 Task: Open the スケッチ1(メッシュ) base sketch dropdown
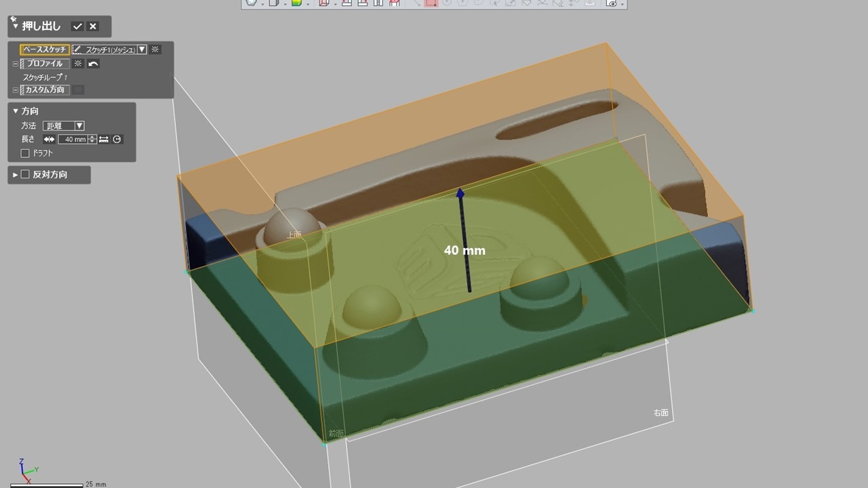[x=142, y=49]
